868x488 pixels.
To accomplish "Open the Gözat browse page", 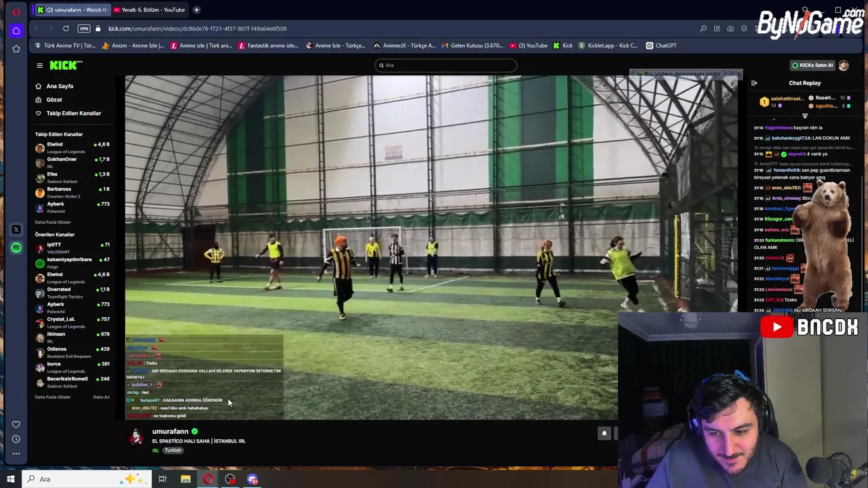I will coord(54,100).
